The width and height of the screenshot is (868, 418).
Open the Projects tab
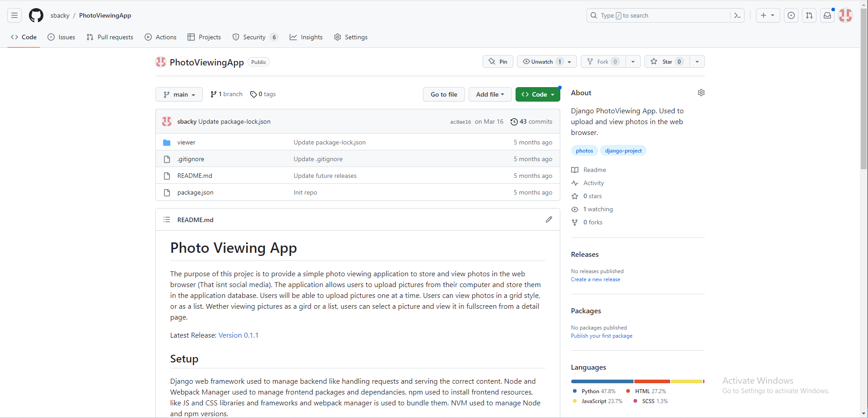coord(204,37)
